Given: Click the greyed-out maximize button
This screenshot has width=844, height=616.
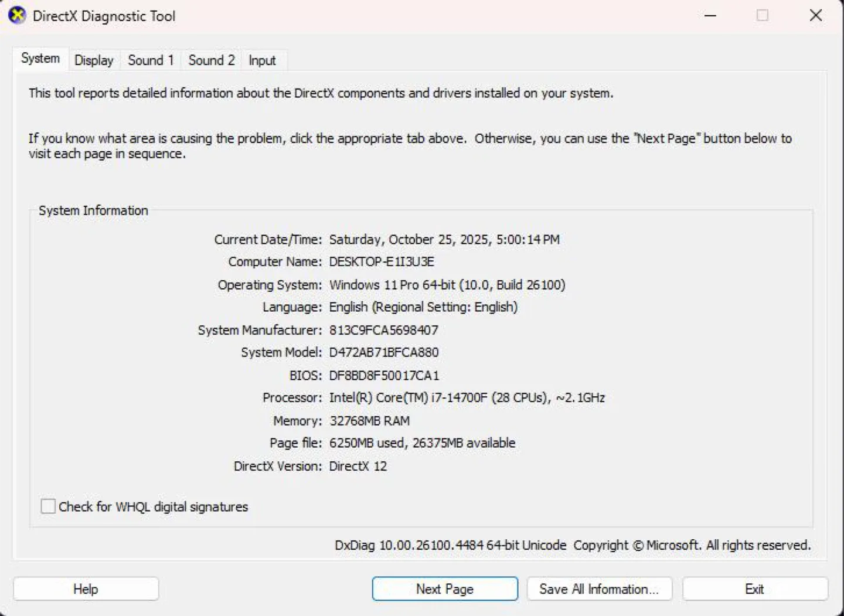Looking at the screenshot, I should [x=762, y=16].
